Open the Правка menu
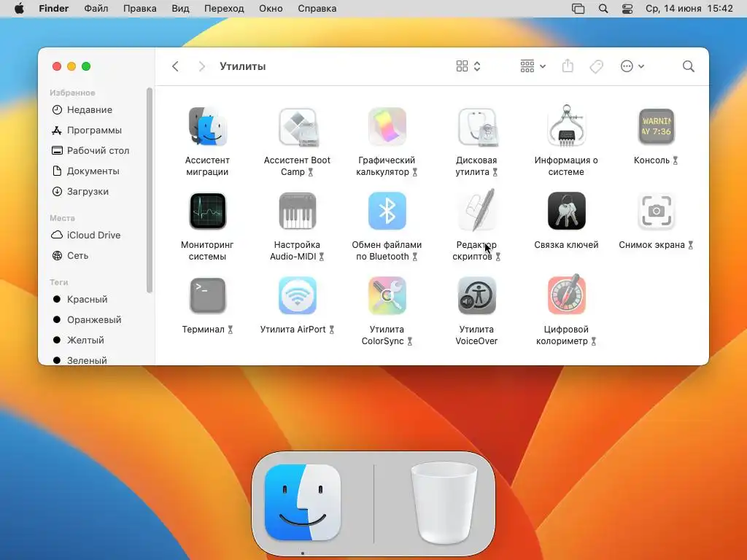 point(139,9)
